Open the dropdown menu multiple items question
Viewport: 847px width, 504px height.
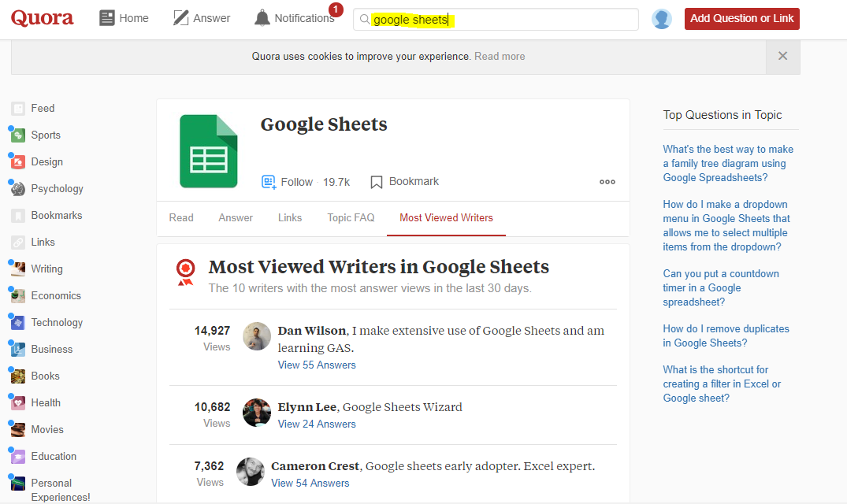tap(726, 225)
